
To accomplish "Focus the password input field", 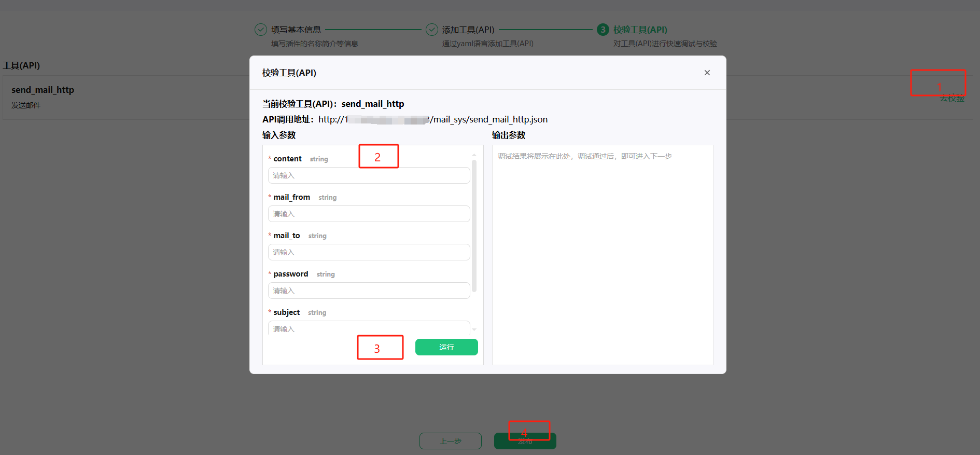I will click(369, 291).
